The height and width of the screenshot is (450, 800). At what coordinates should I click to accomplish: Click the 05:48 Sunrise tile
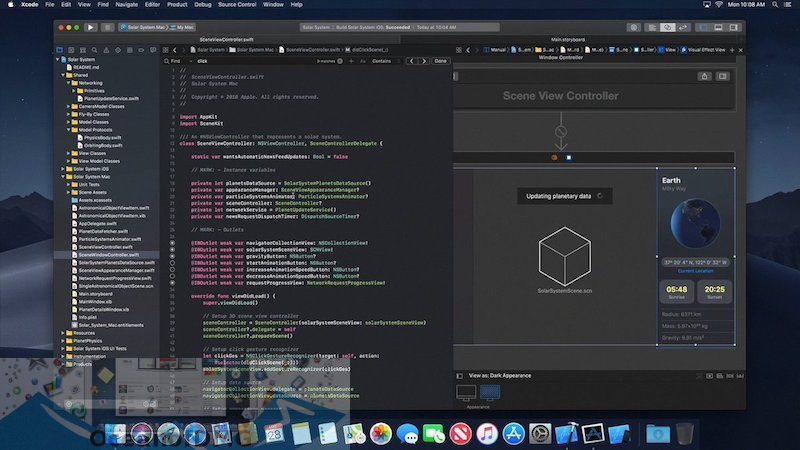[677, 292]
